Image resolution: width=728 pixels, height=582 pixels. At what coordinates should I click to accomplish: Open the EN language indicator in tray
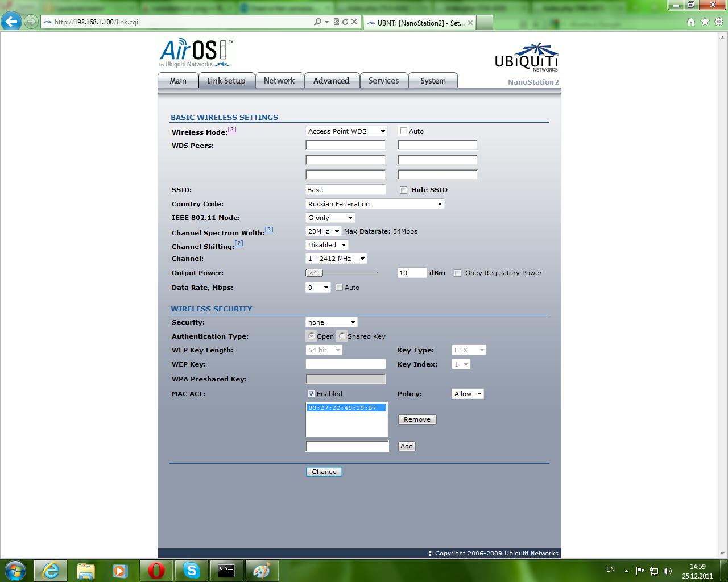(x=610, y=569)
